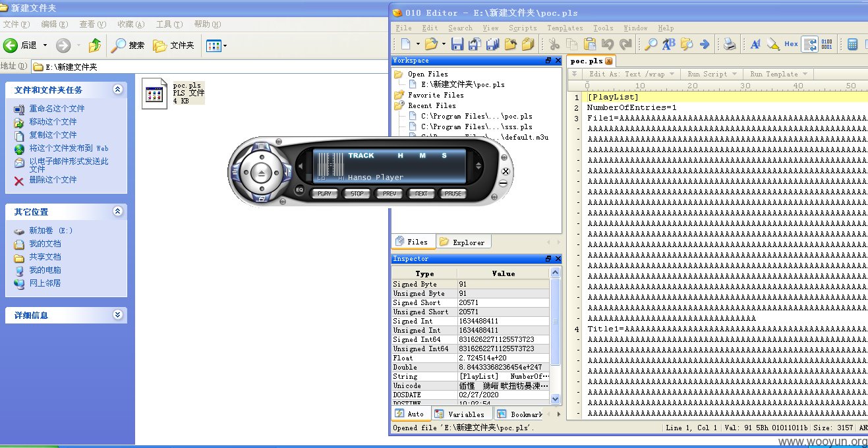Click the Find in Files folder icon
This screenshot has height=448, width=868.
(687, 44)
